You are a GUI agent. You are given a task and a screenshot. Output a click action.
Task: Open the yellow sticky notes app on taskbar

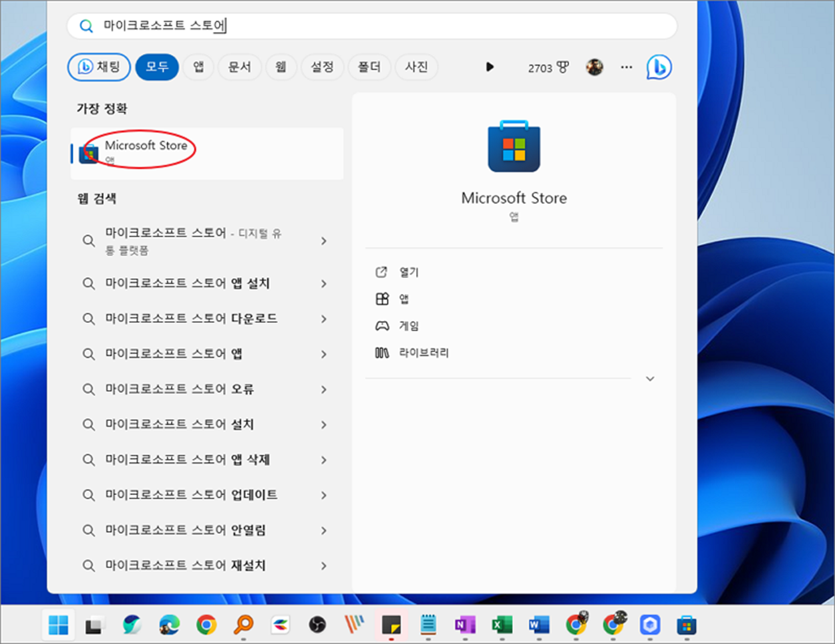(391, 625)
